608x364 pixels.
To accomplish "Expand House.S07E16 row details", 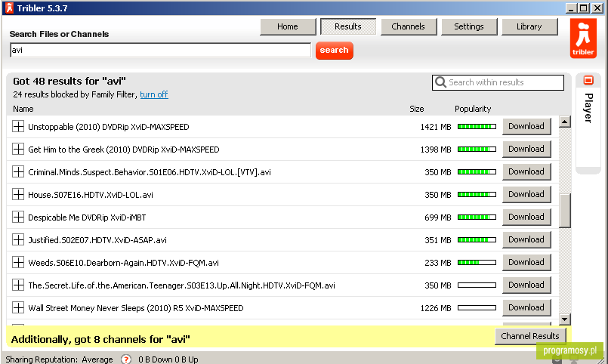I will pyautogui.click(x=18, y=194).
